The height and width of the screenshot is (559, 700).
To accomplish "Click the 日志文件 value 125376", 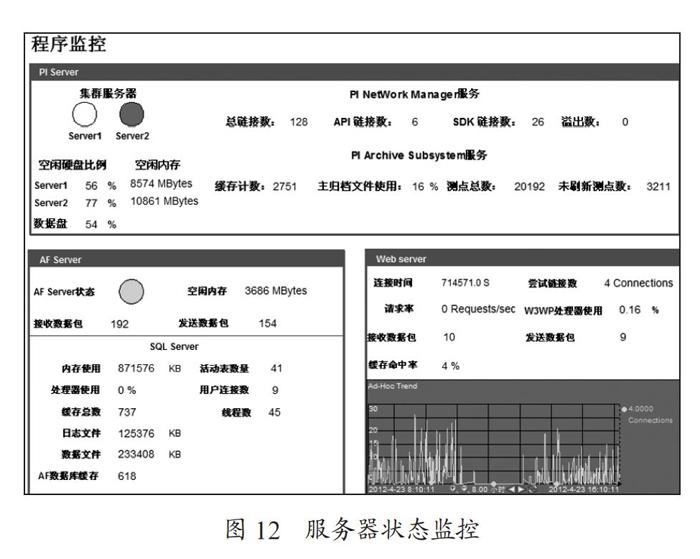I will point(136,434).
